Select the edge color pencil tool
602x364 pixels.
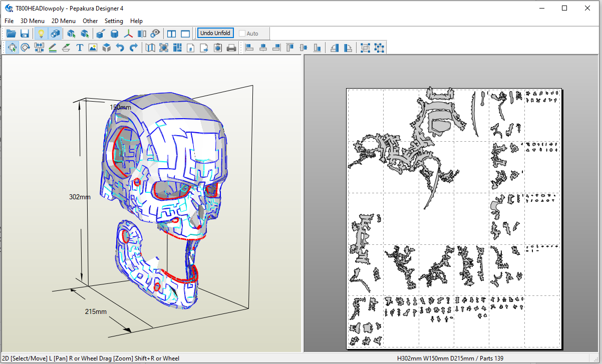(x=53, y=48)
